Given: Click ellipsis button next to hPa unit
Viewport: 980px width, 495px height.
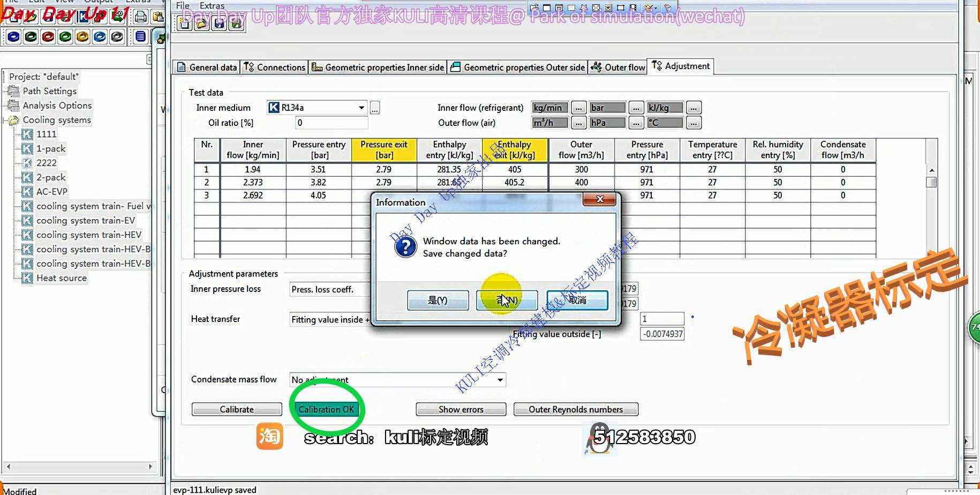Looking at the screenshot, I should point(636,123).
